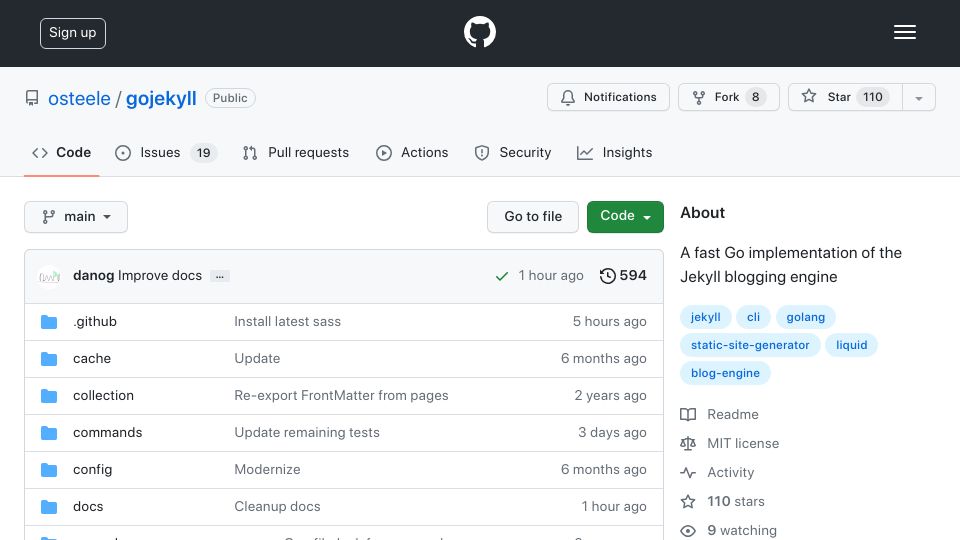Screen dimensions: 960x540
Task: Open the Update remaining tests commit
Action: pos(307,432)
